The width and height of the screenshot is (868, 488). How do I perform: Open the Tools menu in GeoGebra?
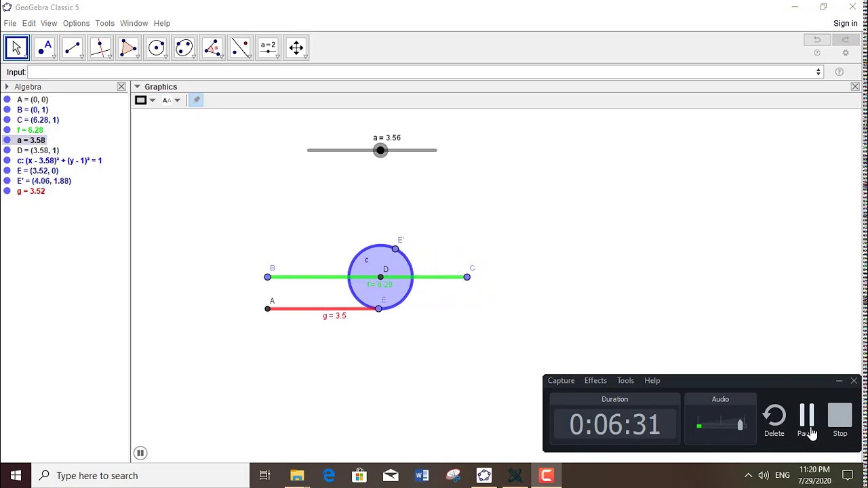click(x=104, y=23)
